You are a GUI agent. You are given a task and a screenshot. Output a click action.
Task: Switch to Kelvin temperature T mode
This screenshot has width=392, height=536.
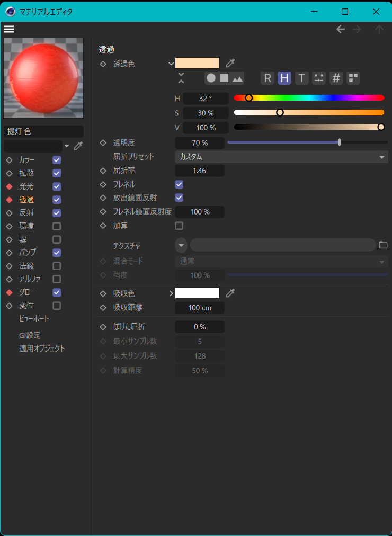[x=301, y=78]
